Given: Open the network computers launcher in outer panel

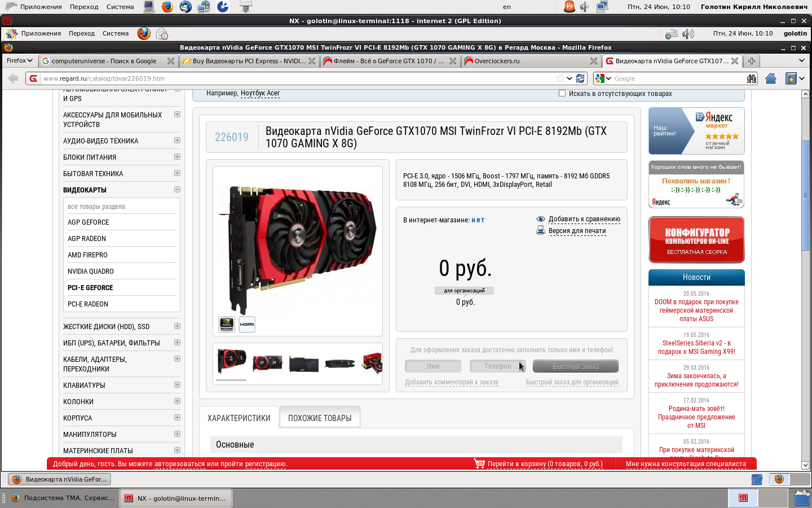Looking at the screenshot, I should [x=204, y=7].
